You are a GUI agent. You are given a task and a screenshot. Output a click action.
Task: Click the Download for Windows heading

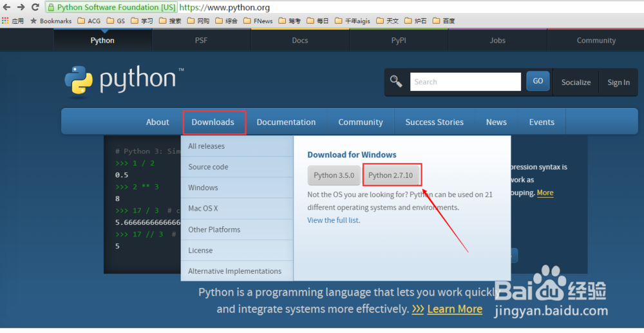point(352,155)
